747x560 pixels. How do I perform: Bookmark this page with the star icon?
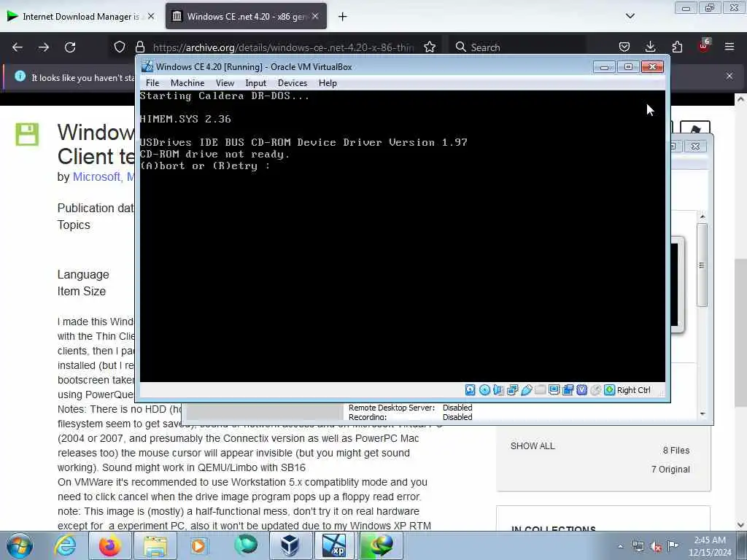(430, 47)
